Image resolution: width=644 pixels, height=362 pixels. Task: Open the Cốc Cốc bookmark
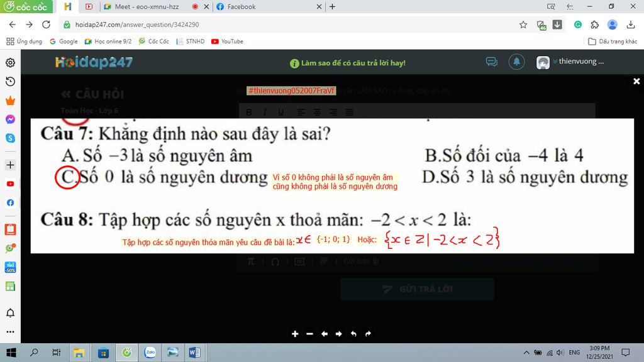point(154,41)
